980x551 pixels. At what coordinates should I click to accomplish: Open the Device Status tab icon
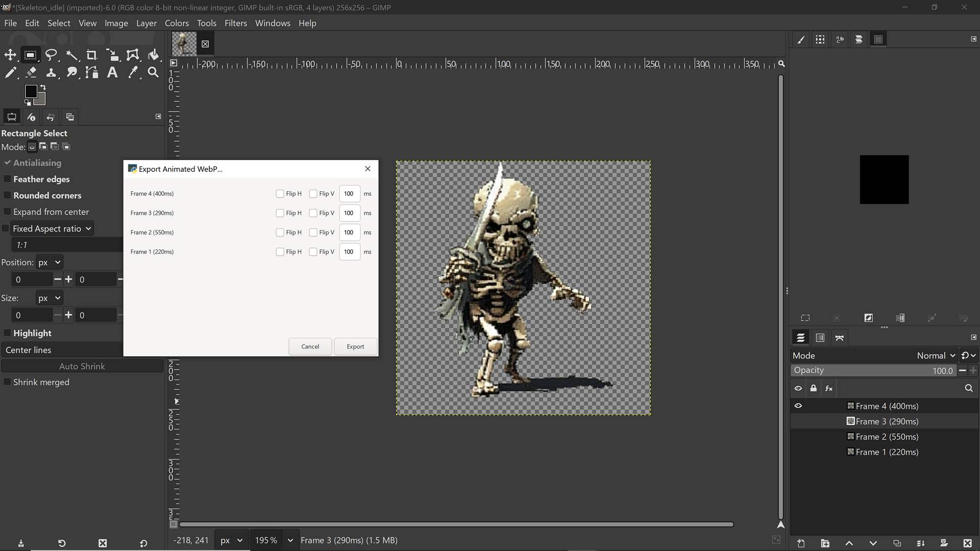click(x=31, y=117)
